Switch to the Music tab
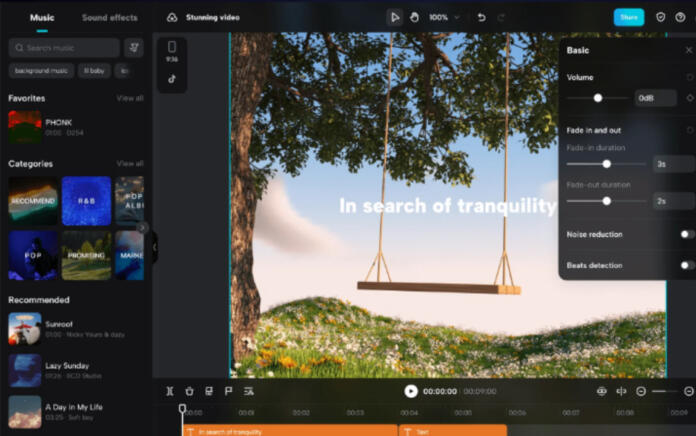 tap(42, 18)
